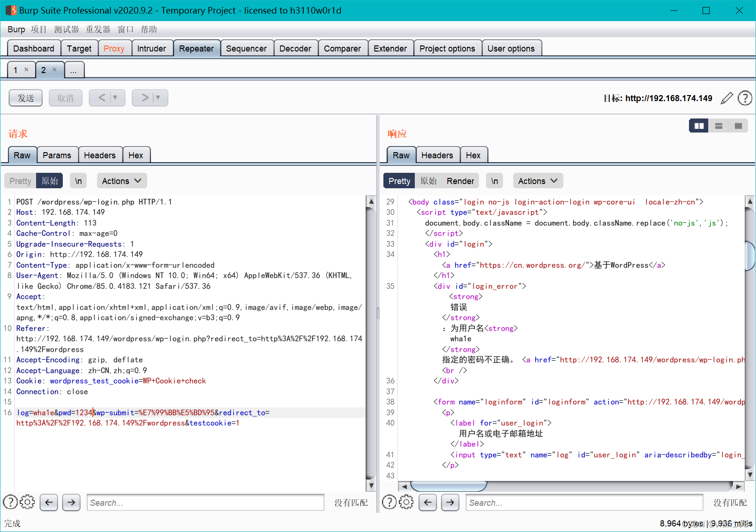The height and width of the screenshot is (532, 756).
Task: Click the response Search input field
Action: (x=584, y=502)
